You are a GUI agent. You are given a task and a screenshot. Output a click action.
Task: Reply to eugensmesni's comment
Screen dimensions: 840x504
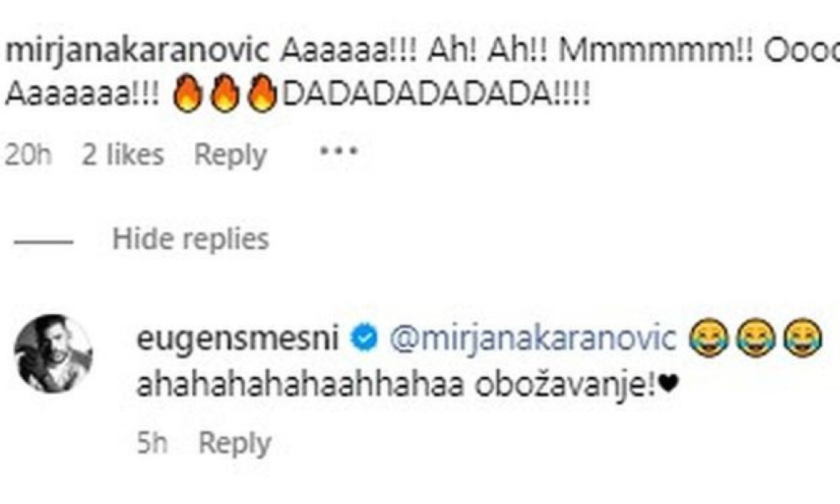pyautogui.click(x=235, y=444)
